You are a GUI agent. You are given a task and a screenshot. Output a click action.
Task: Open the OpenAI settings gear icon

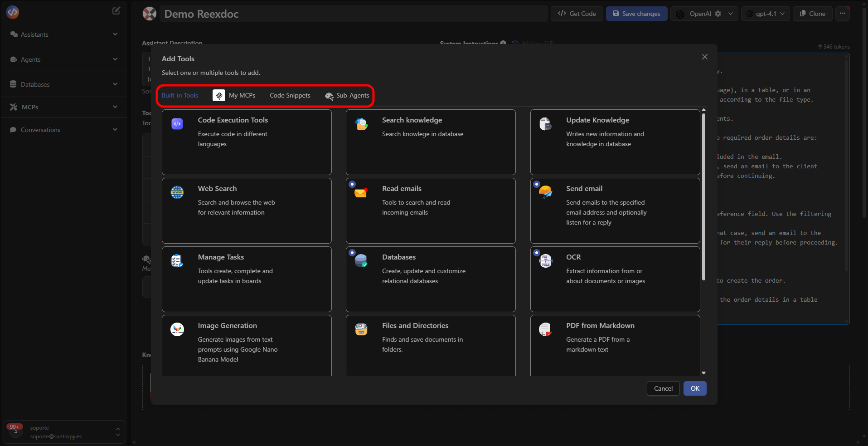pos(718,14)
